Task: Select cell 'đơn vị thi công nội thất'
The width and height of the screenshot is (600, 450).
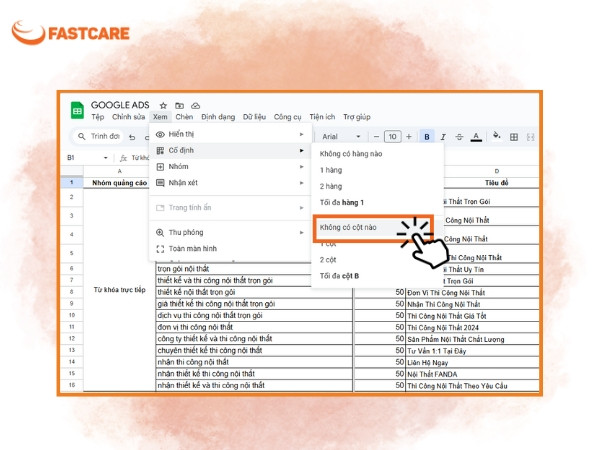Action: [x=254, y=327]
